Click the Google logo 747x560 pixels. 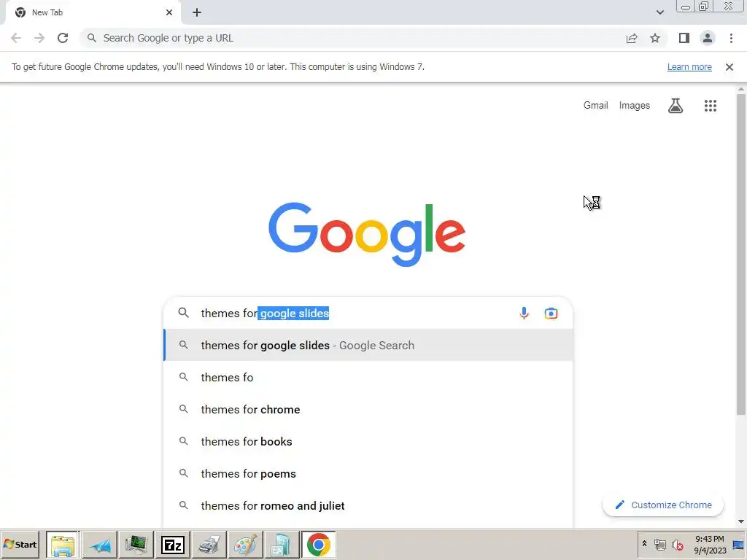pyautogui.click(x=367, y=234)
